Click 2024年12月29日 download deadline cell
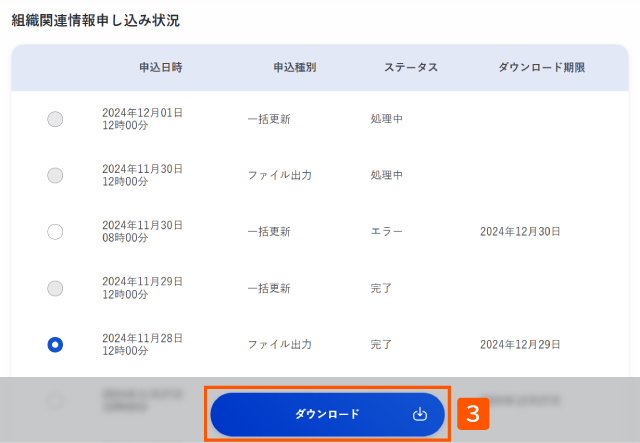Image resolution: width=640 pixels, height=443 pixels. coord(520,345)
